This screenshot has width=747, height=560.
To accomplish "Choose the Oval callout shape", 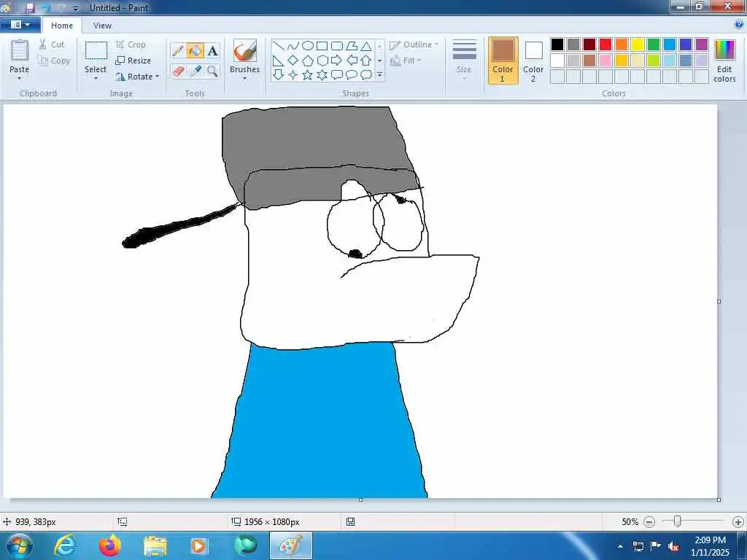I will (x=352, y=75).
